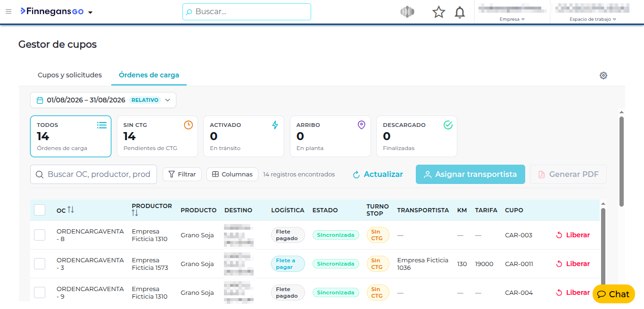
Task: Click Sincronizada badge in ORDENCARGAVENTA - 8 row
Action: click(x=336, y=235)
